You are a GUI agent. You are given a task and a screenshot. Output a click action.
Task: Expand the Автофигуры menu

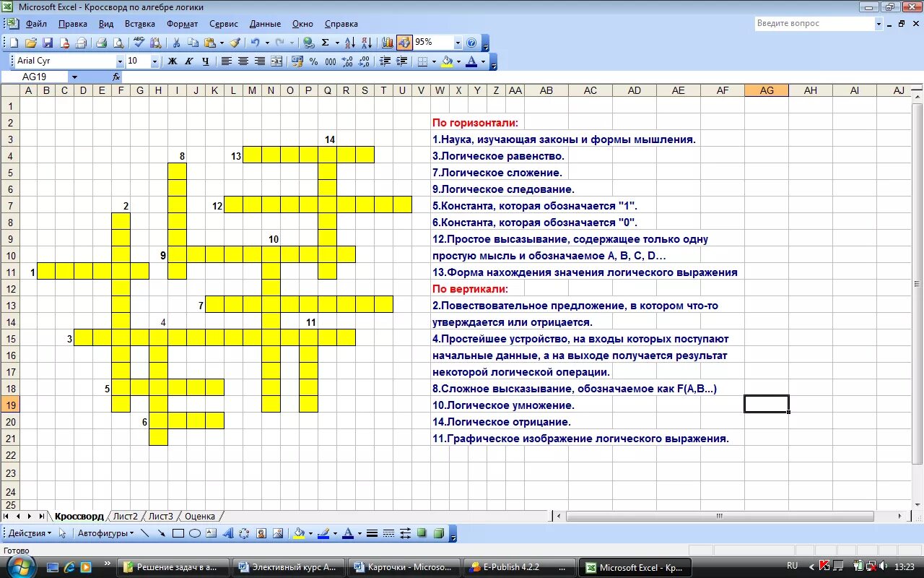pos(105,534)
